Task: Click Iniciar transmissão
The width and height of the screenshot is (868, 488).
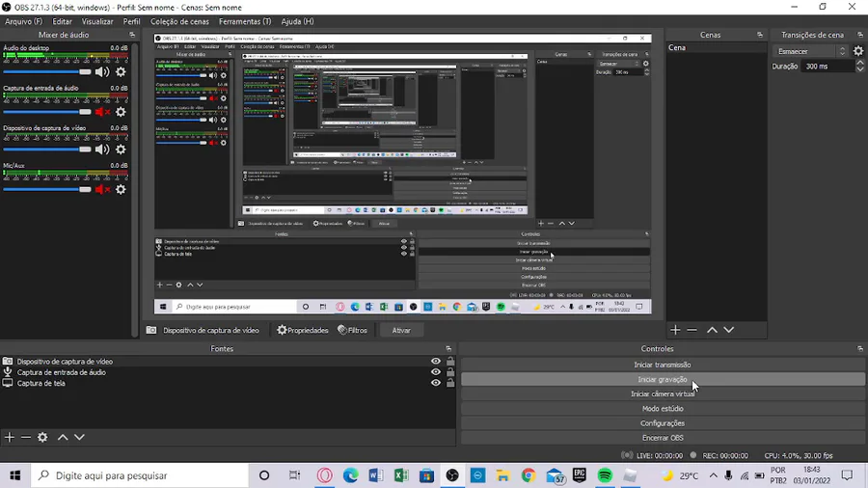Action: pos(663,365)
